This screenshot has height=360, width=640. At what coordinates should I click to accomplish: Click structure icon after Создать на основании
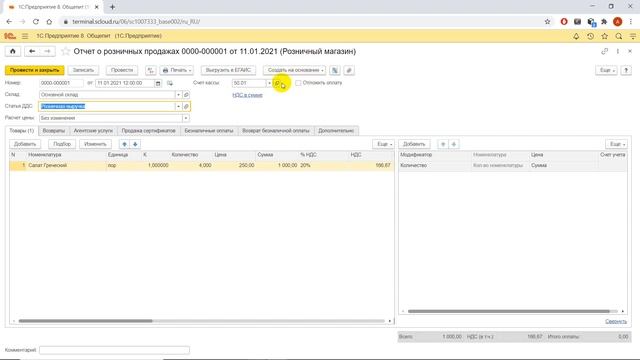click(335, 70)
